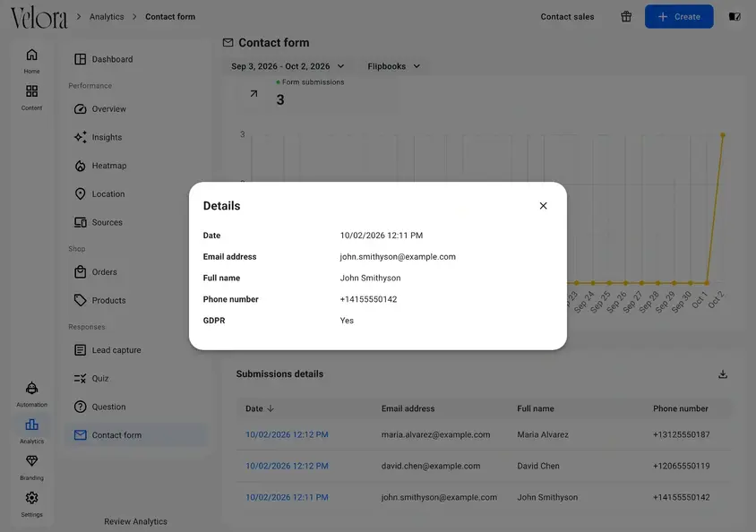756x532 pixels.
Task: Click the Orders clipboard icon
Action: (80, 271)
